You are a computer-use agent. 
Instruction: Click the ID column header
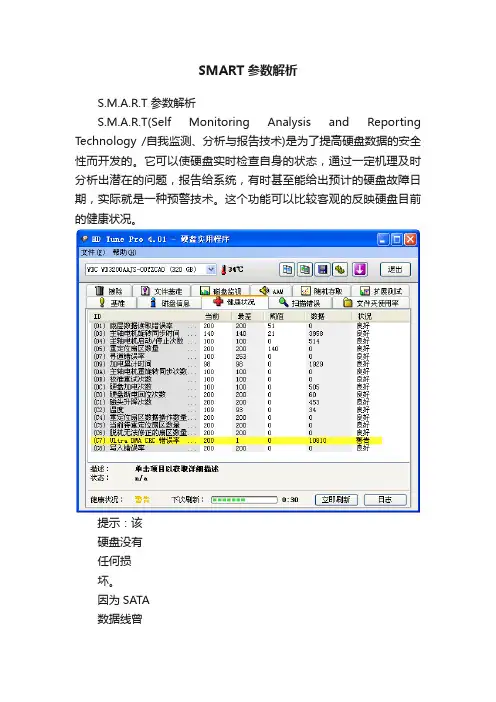tap(145, 316)
